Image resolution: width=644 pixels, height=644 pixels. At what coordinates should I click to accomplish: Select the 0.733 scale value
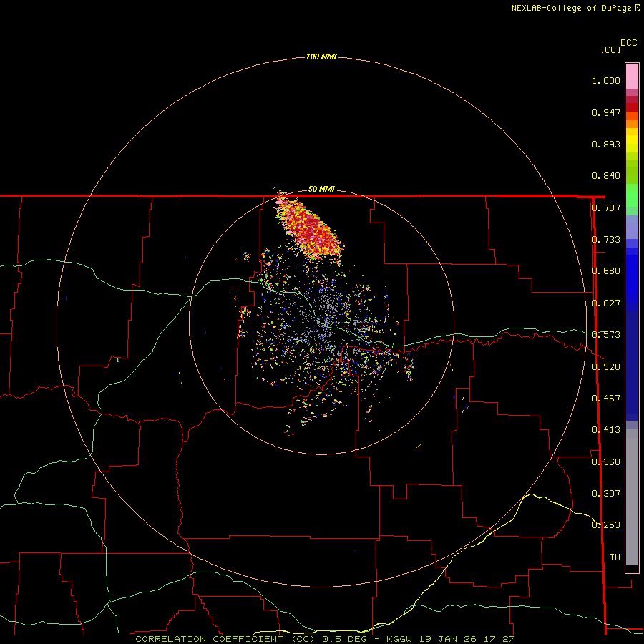click(606, 240)
